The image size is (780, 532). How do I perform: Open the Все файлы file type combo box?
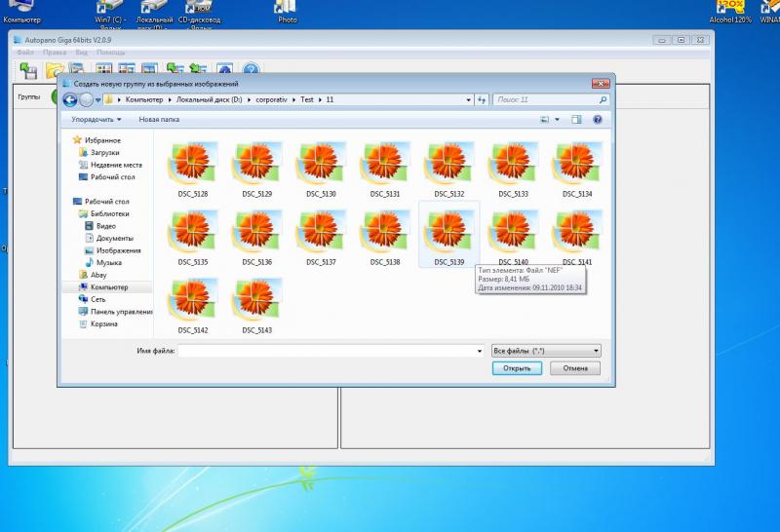546,351
